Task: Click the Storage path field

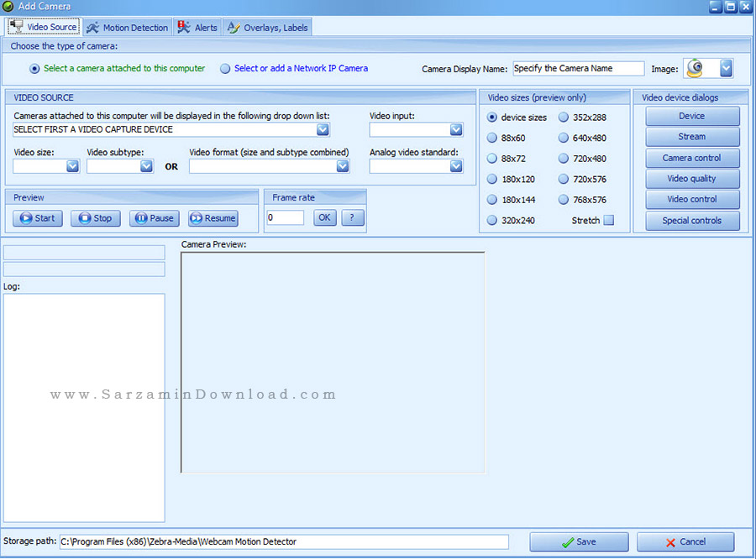Action: tap(284, 541)
